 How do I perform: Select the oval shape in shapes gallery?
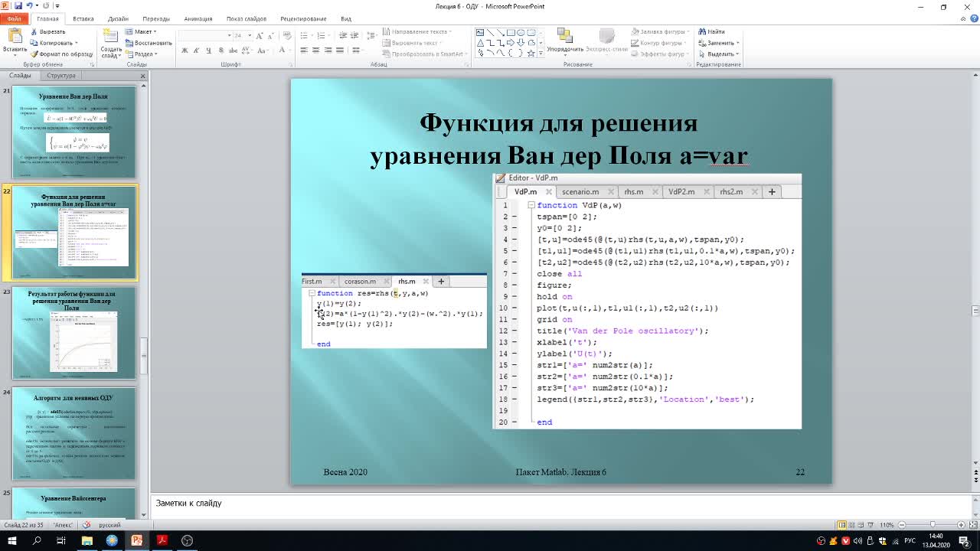tap(521, 33)
